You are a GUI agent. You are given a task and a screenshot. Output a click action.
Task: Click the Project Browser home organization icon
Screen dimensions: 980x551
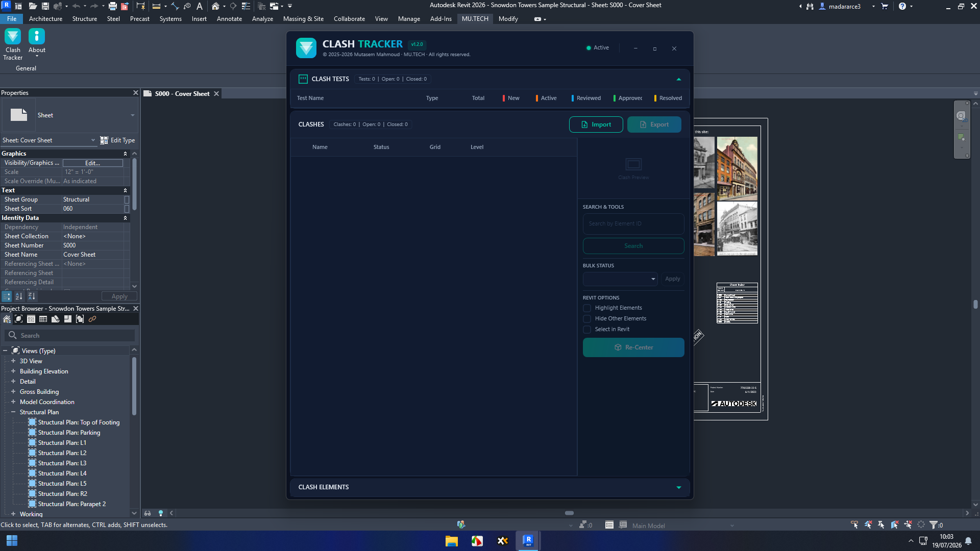7,319
